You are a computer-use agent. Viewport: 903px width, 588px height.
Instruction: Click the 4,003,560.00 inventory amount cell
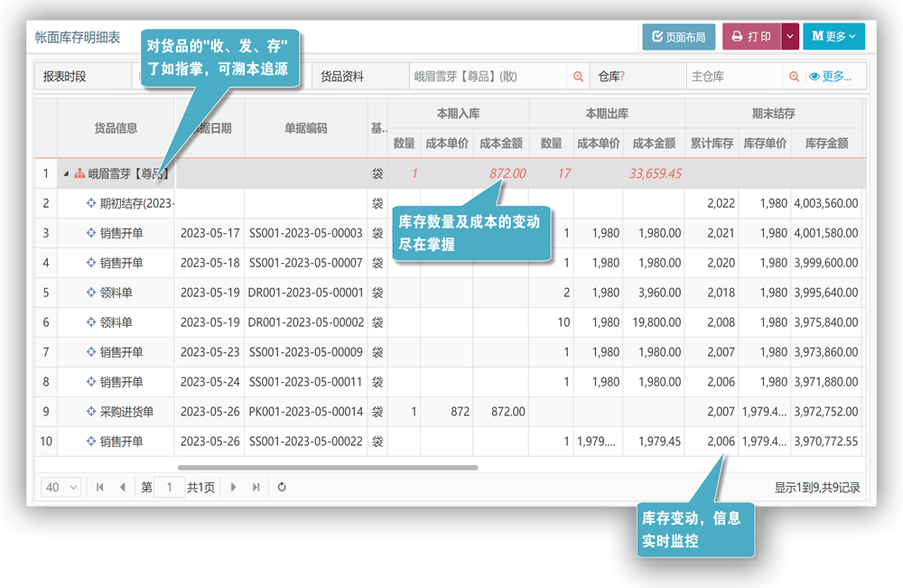[x=826, y=202]
